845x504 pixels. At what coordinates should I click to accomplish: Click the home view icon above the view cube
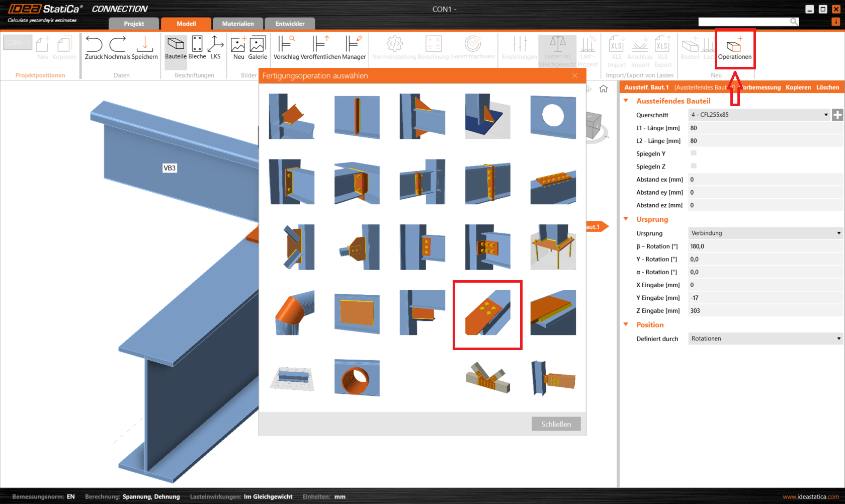(604, 89)
